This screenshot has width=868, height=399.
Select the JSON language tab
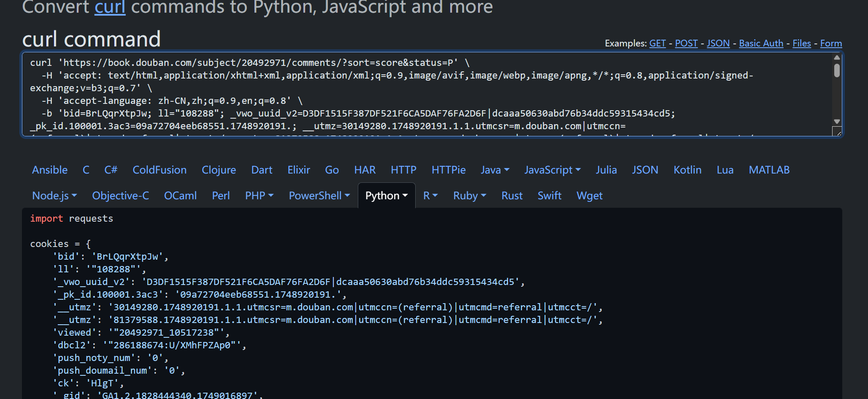click(645, 170)
